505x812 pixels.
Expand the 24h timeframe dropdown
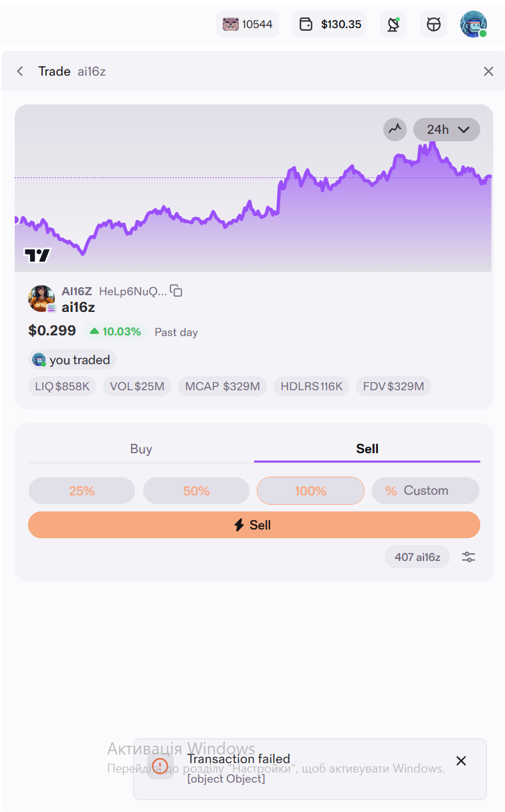coord(447,129)
